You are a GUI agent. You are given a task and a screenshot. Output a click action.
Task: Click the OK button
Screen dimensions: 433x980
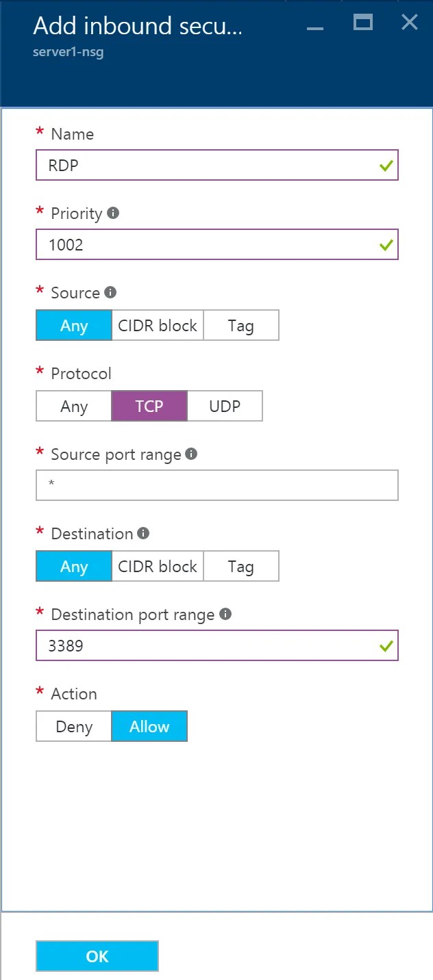point(97,956)
